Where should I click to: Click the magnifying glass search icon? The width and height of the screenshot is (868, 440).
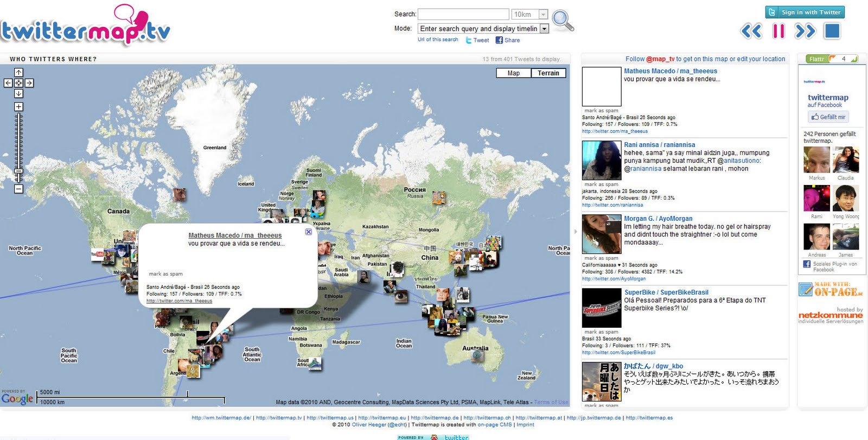563,21
